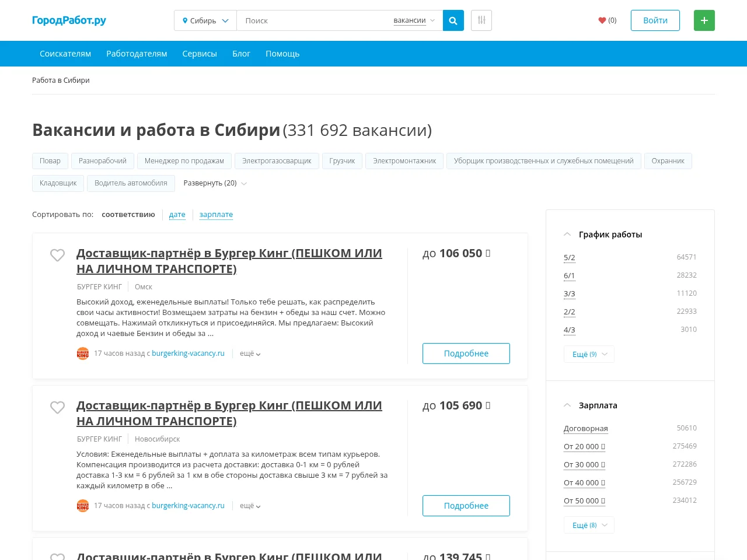
Task: Select the Повар tag
Action: [x=50, y=161]
